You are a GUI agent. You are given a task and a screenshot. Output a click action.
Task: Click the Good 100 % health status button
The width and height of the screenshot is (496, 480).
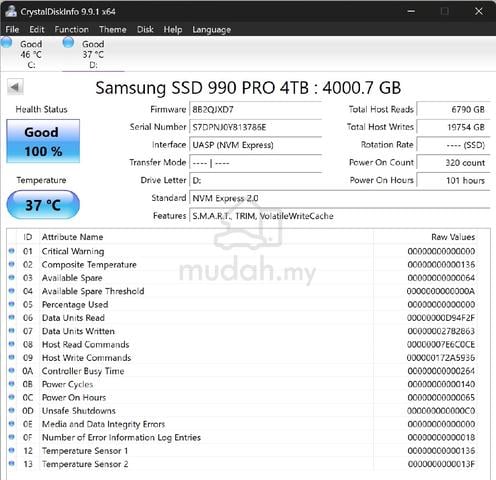pyautogui.click(x=43, y=141)
